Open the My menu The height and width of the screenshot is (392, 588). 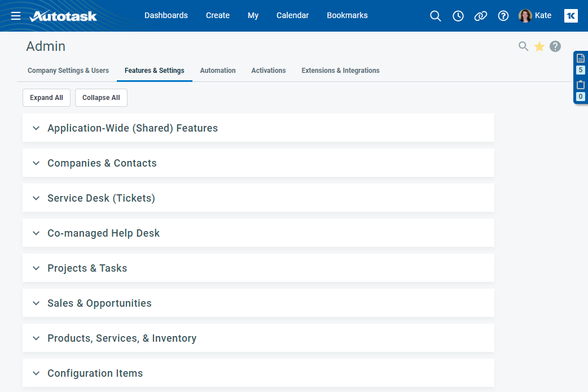[253, 15]
